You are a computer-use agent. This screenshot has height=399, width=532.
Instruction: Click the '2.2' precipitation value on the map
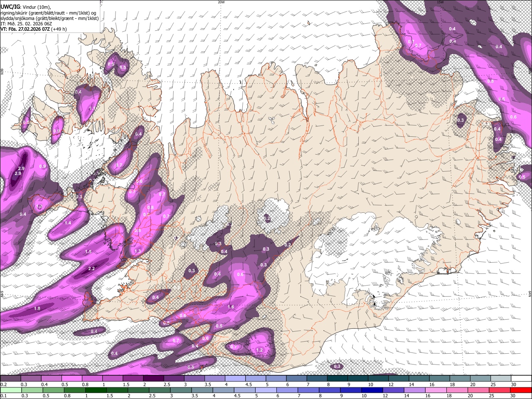pos(91,269)
